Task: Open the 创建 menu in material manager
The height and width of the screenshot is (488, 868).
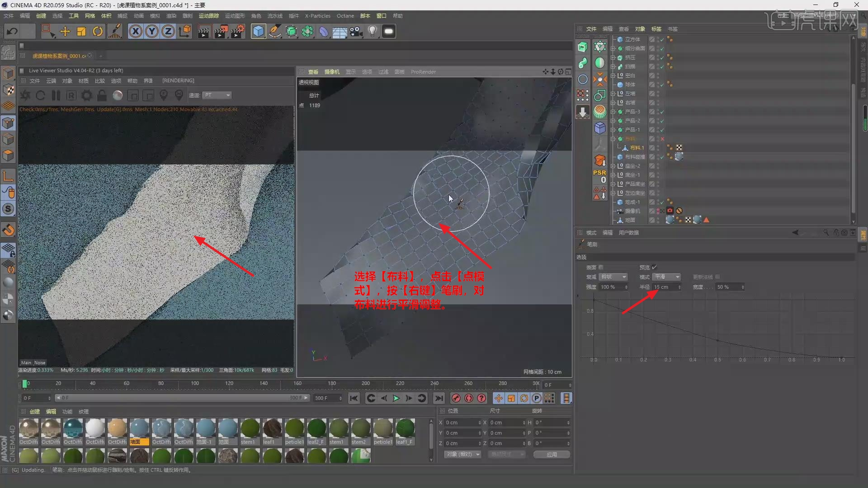Action: point(35,412)
